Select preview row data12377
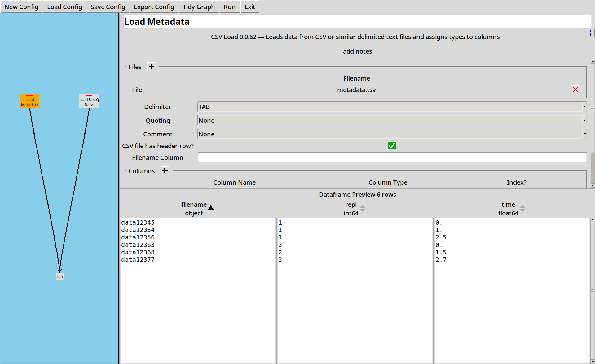The width and height of the screenshot is (595, 364). coord(138,260)
